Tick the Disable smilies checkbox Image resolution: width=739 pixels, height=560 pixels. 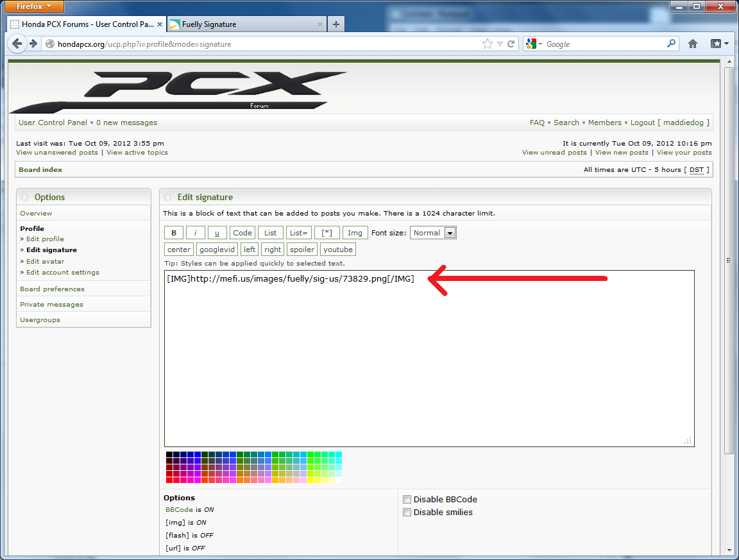[407, 513]
